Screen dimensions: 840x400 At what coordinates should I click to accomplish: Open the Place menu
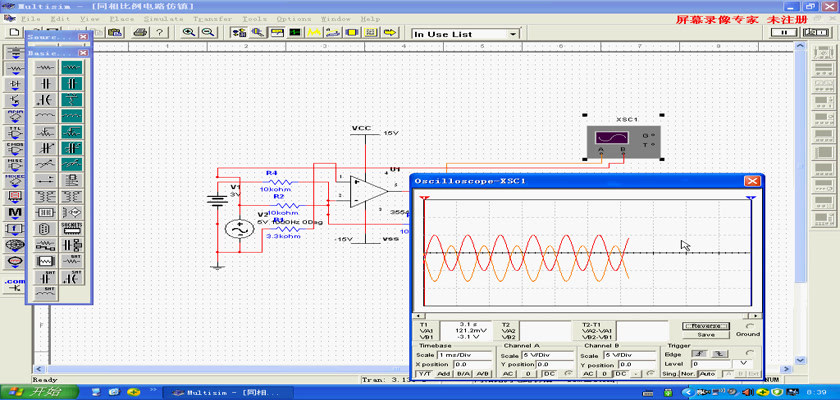pyautogui.click(x=121, y=19)
